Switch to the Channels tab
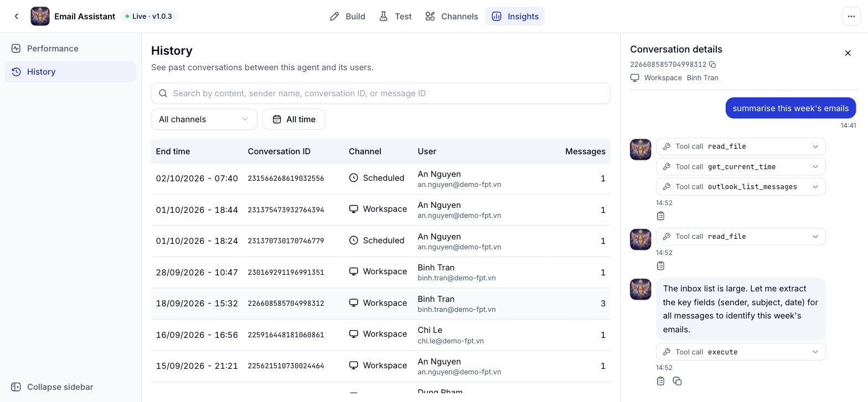The height and width of the screenshot is (402, 868). [x=452, y=17]
